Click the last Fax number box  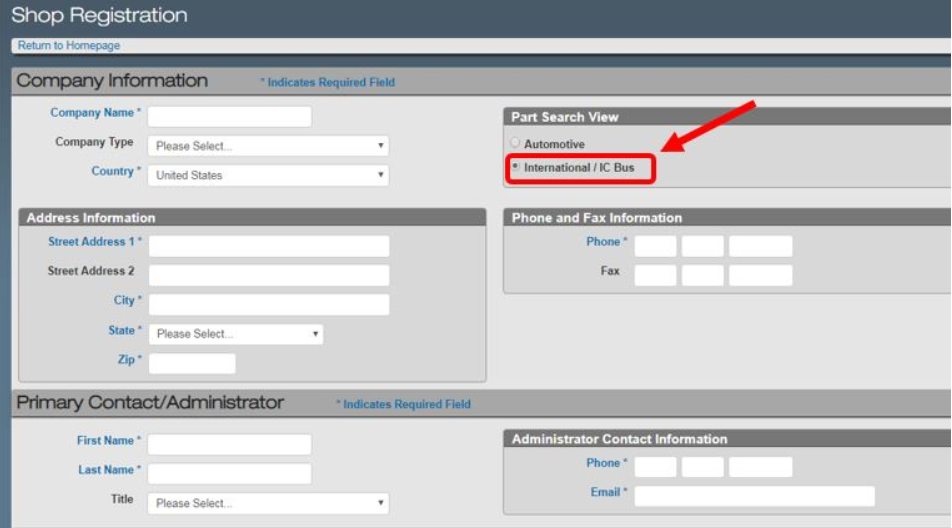click(760, 275)
